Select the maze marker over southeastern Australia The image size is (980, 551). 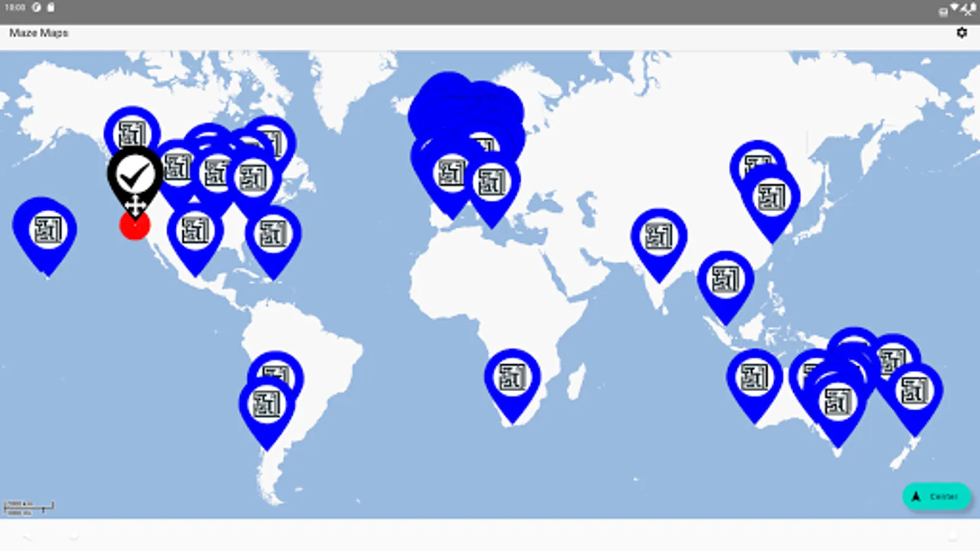click(838, 402)
